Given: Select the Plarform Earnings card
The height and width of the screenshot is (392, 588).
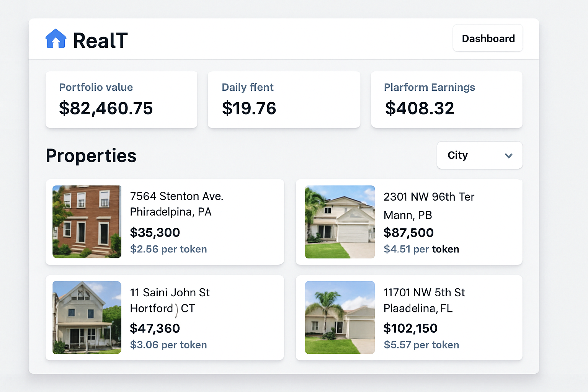Looking at the screenshot, I should coord(446,99).
